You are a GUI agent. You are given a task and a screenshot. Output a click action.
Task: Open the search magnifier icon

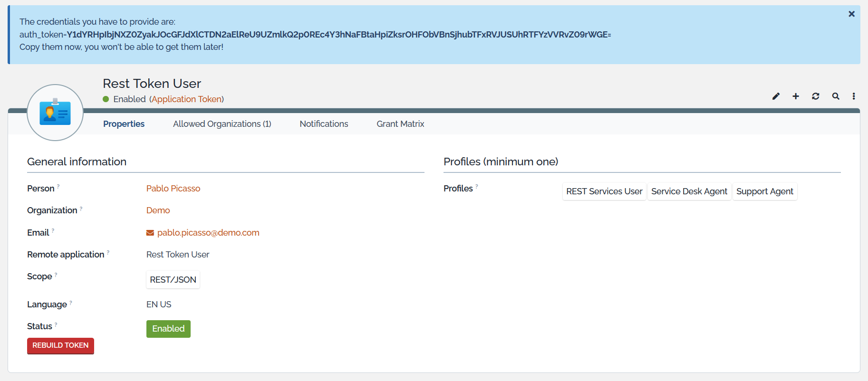coord(836,96)
